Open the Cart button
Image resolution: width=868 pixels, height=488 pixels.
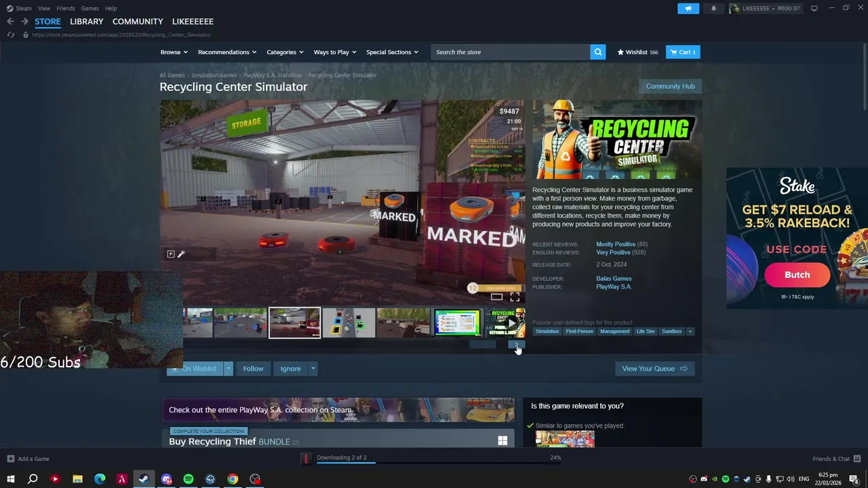point(683,52)
